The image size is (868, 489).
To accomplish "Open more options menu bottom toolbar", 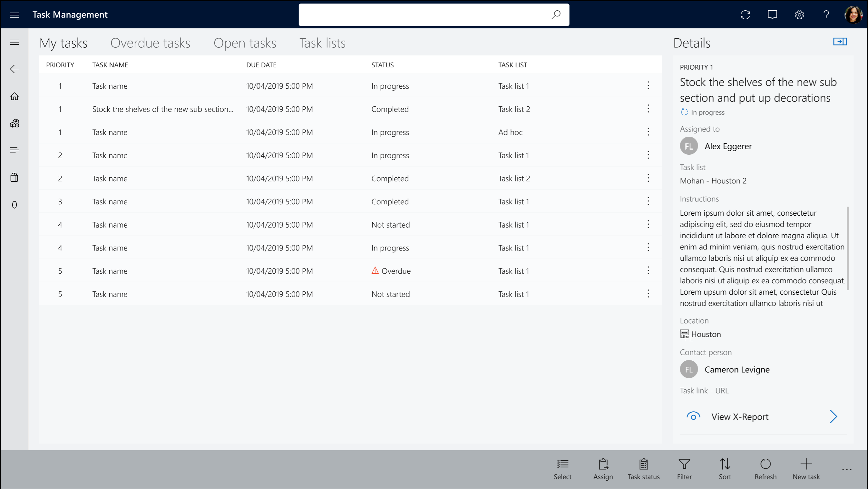I will pyautogui.click(x=847, y=469).
